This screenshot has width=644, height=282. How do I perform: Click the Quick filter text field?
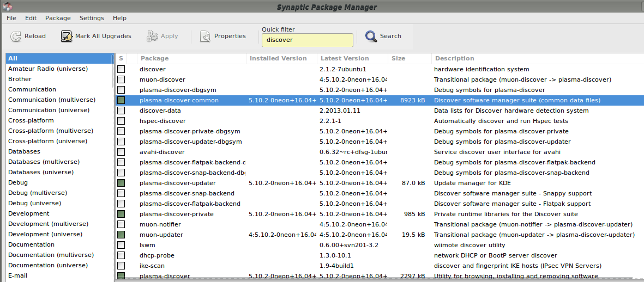pos(307,40)
